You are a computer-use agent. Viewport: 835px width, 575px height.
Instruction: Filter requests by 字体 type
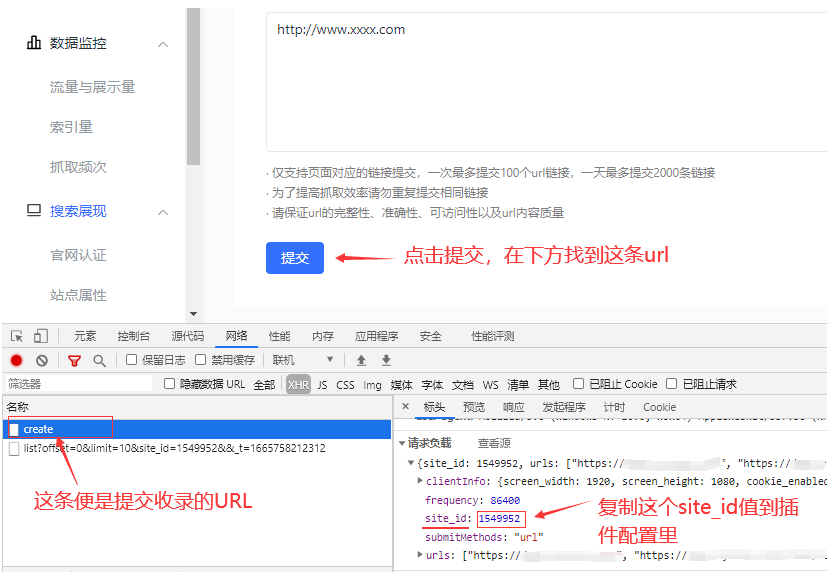[x=432, y=384]
